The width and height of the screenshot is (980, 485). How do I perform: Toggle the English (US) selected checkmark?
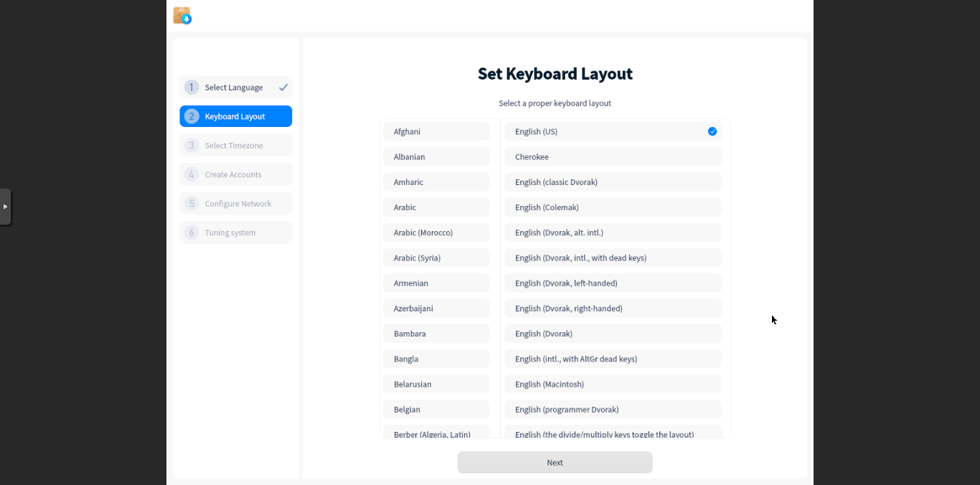(x=712, y=131)
